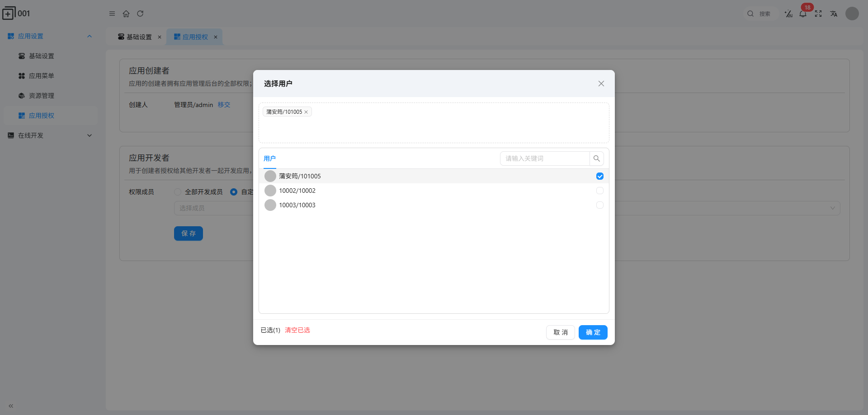Confirm selection with 确定 button

click(593, 332)
